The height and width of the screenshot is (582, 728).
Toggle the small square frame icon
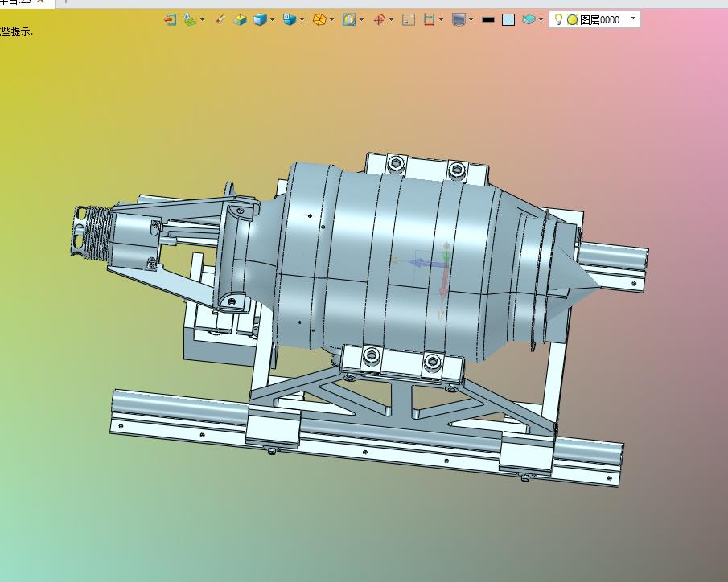point(409,19)
